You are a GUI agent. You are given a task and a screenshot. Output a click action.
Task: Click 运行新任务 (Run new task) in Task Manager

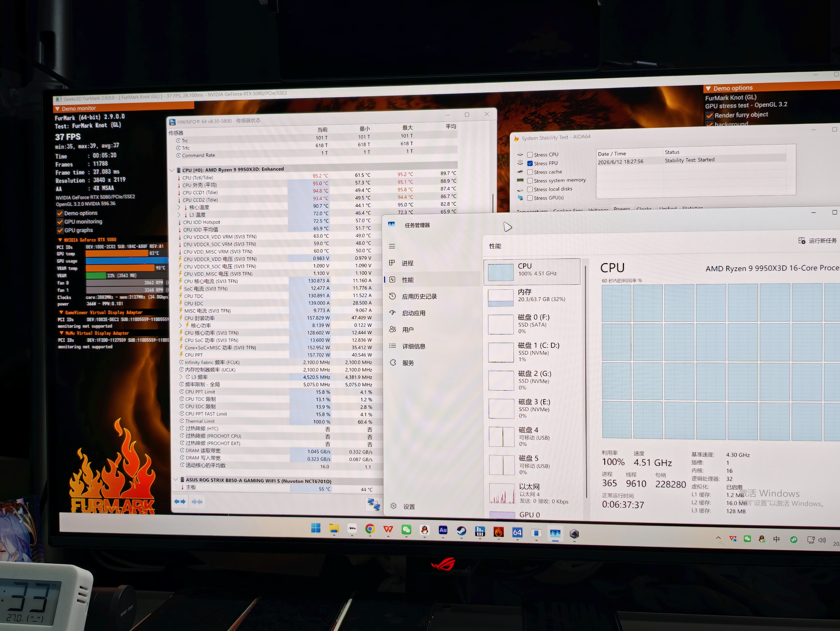tap(818, 241)
